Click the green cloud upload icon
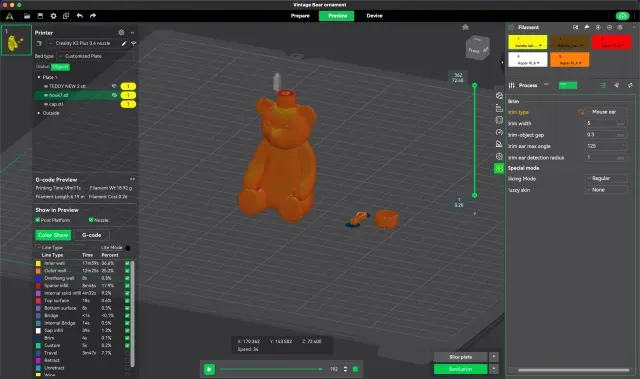This screenshot has width=640, height=379. pos(622,16)
